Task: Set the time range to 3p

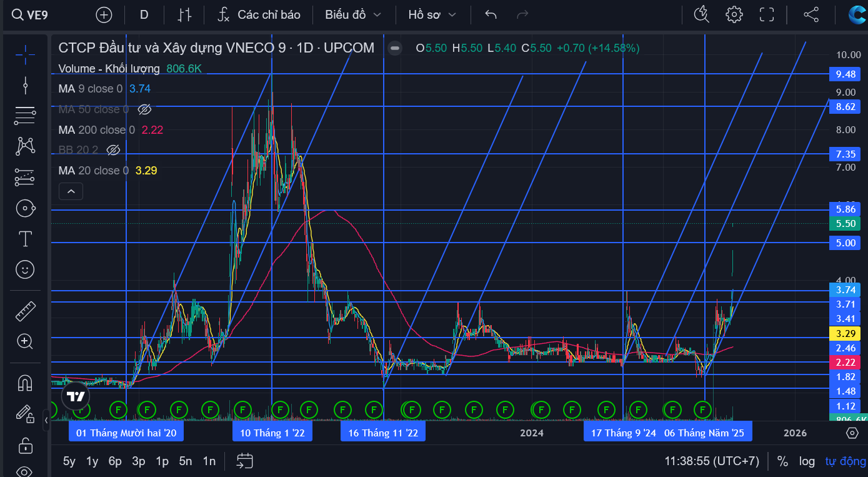Action: [x=139, y=461]
